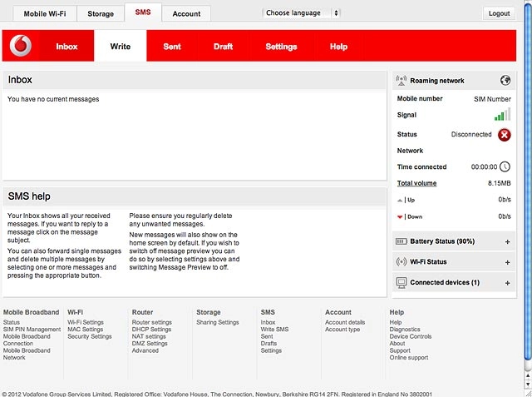Click the clock icon beside Time connected
The width and height of the screenshot is (532, 397).
[x=505, y=166]
